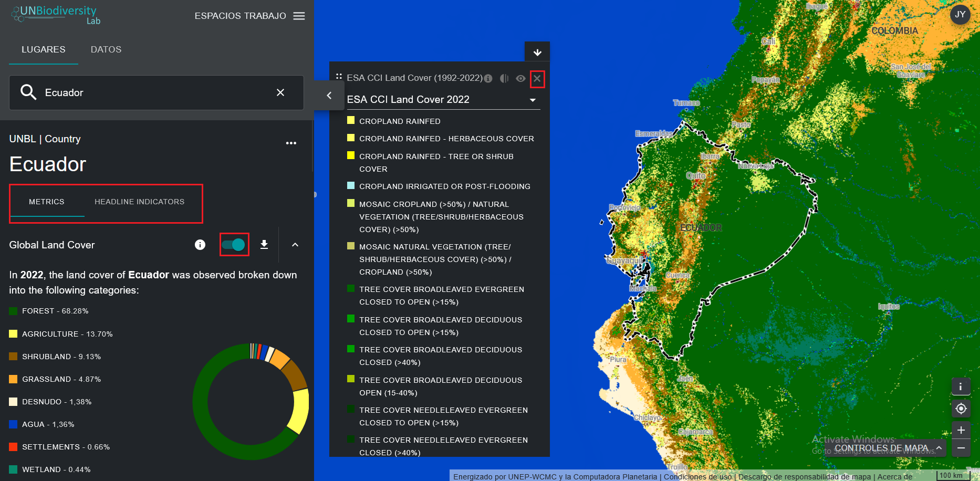Collapse the left side panel
The width and height of the screenshot is (980, 481).
coord(329,95)
